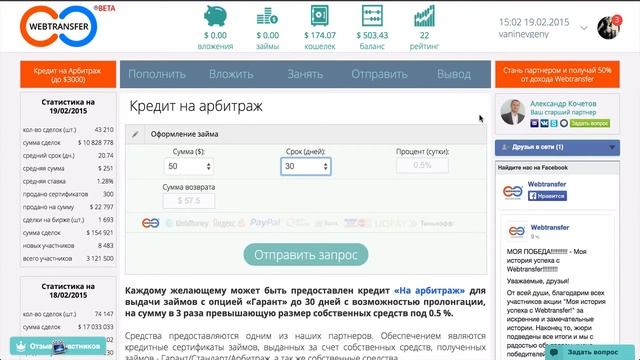Open the Вложить tab
The height and width of the screenshot is (360, 640).
(x=231, y=74)
